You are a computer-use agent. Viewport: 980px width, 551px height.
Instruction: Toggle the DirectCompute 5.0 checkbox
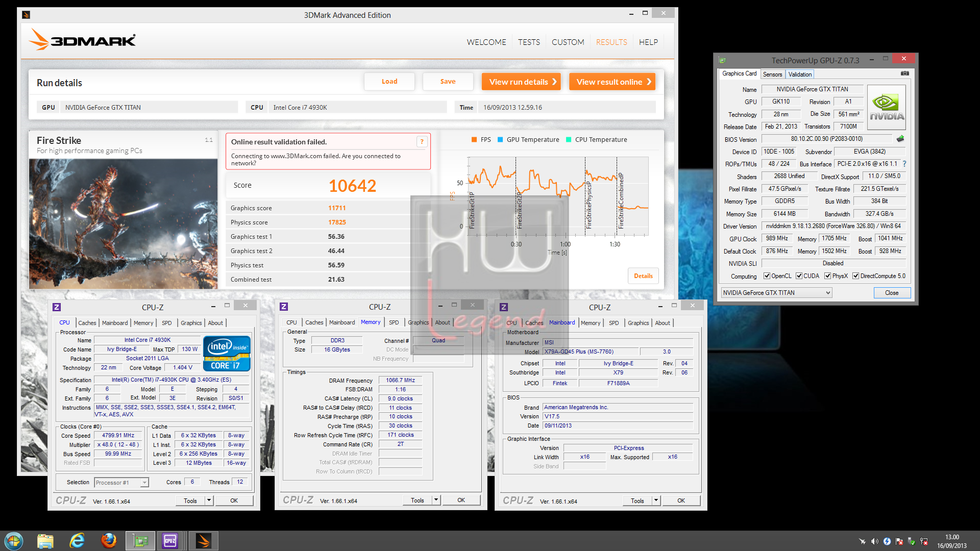pyautogui.click(x=855, y=276)
